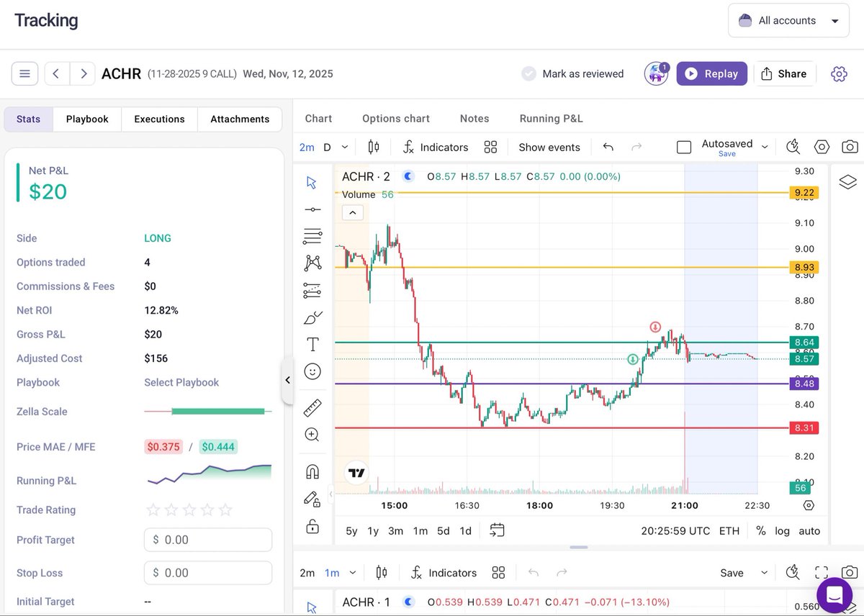The height and width of the screenshot is (616, 864).
Task: Go to the previous trade
Action: (x=57, y=73)
